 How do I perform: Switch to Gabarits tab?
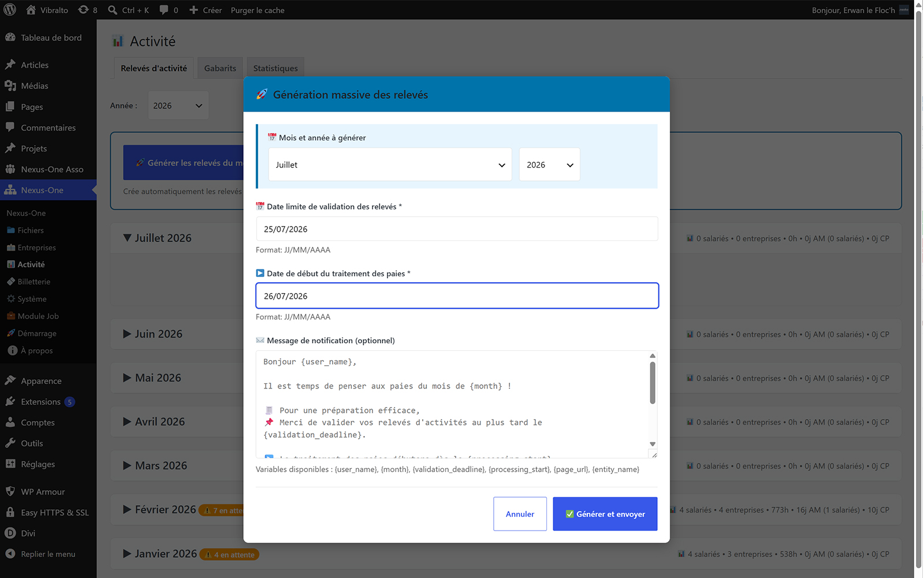click(x=220, y=68)
